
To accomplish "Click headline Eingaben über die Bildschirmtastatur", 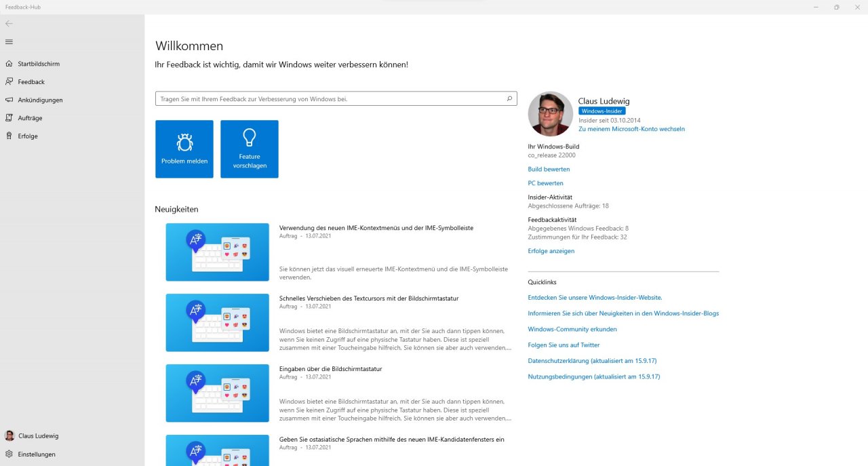I will point(330,369).
